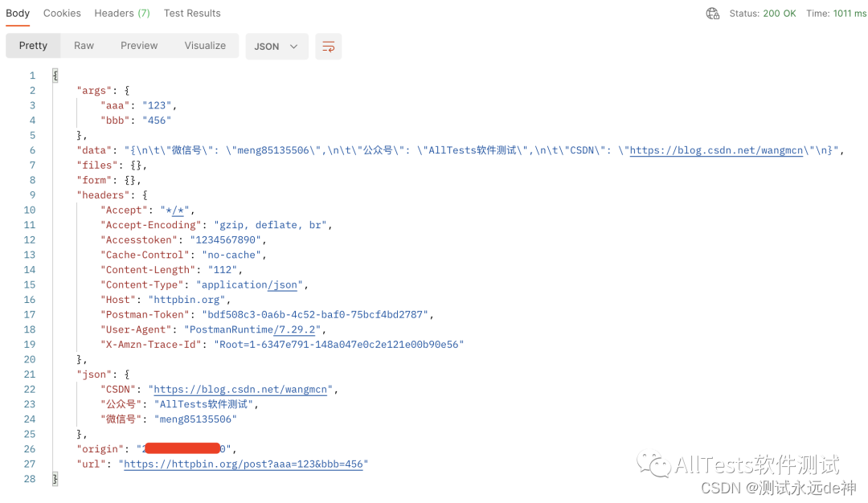Select the Body tab
Viewport: 868px width, 503px height.
[x=18, y=13]
